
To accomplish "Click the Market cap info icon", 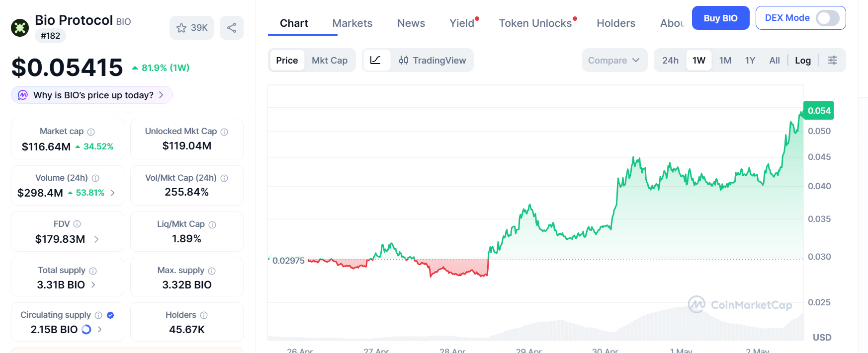I will pyautogui.click(x=91, y=132).
